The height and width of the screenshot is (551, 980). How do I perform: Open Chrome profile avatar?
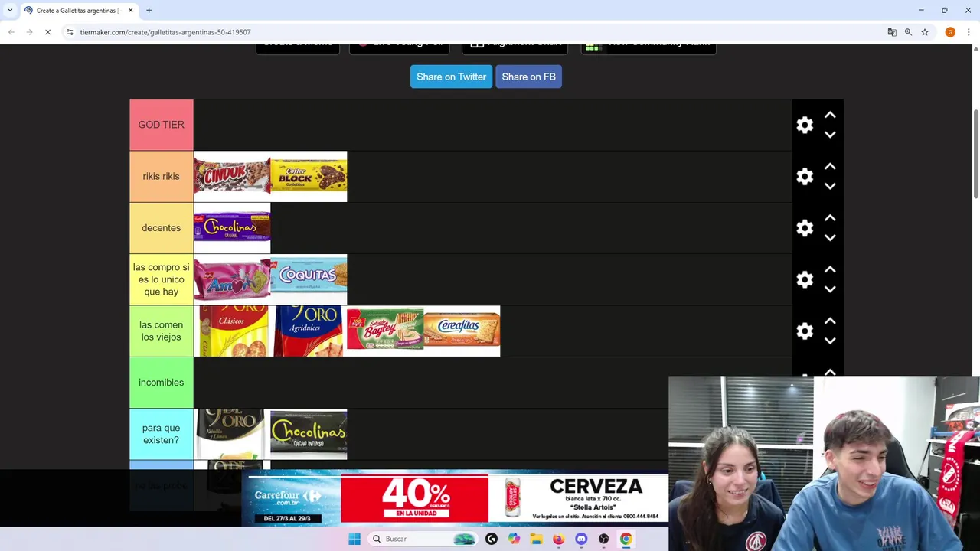(x=950, y=32)
